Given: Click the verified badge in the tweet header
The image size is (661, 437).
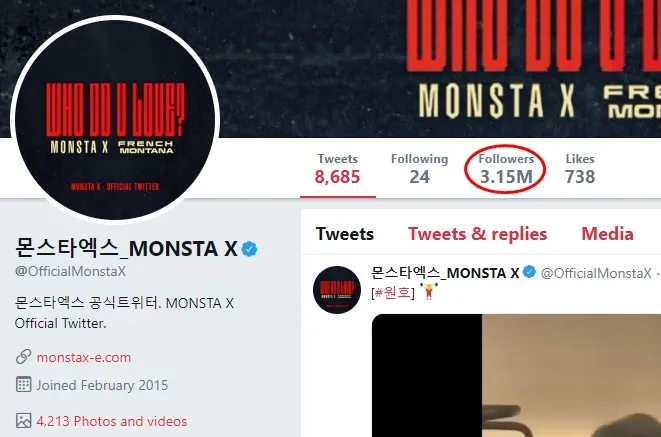Looking at the screenshot, I should (529, 272).
